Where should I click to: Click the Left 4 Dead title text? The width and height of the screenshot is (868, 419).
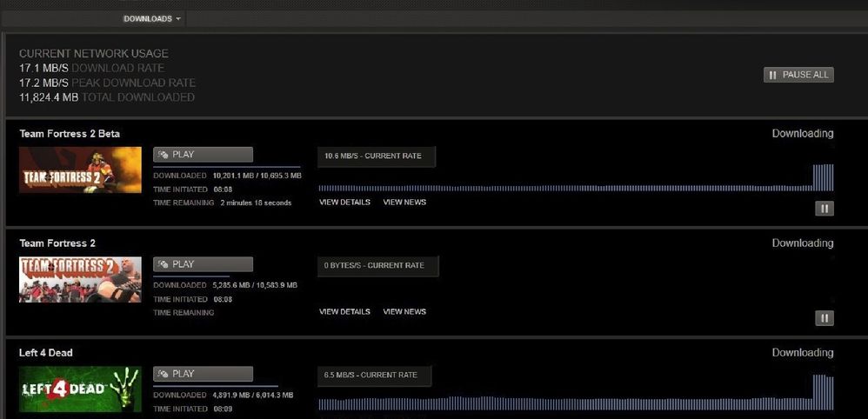tap(46, 353)
